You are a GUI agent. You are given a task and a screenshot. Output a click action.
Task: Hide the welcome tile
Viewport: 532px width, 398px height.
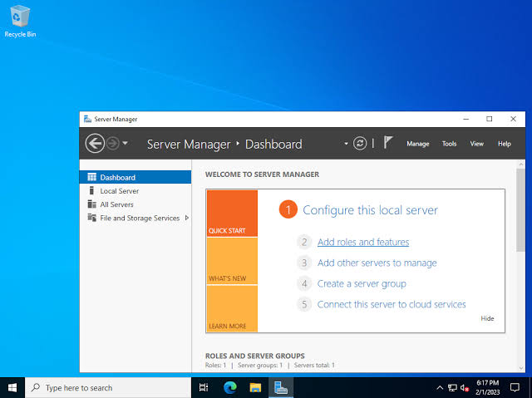[487, 318]
